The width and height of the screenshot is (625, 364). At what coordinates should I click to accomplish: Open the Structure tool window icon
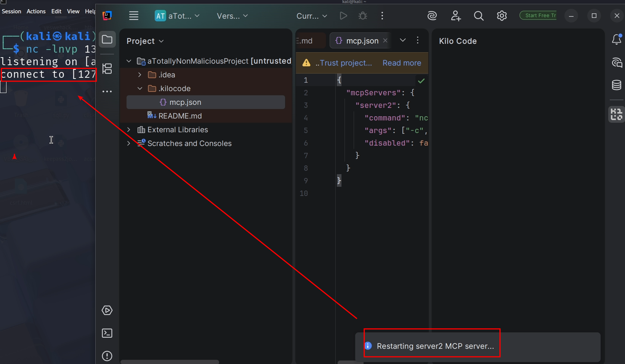107,69
